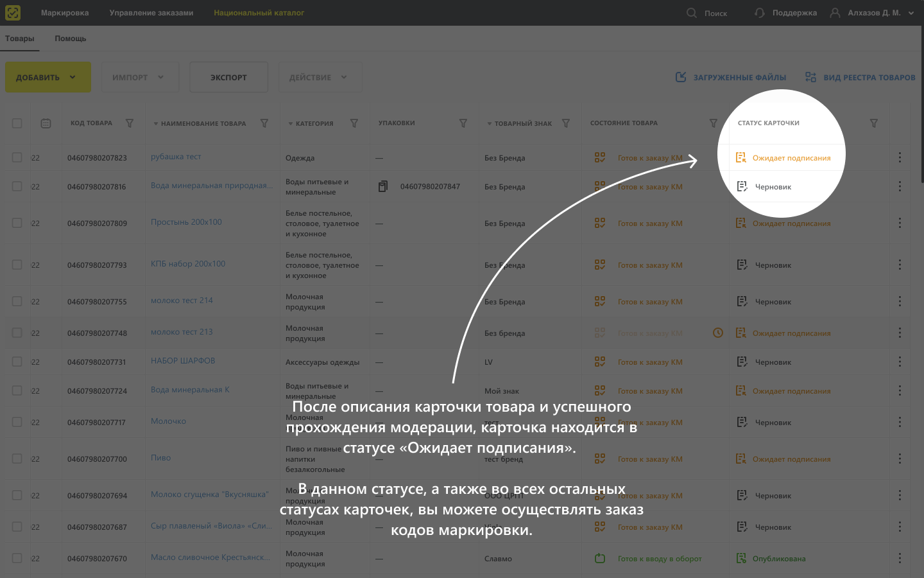The image size is (924, 578).
Task: Open the Маркировка menu
Action: [65, 13]
